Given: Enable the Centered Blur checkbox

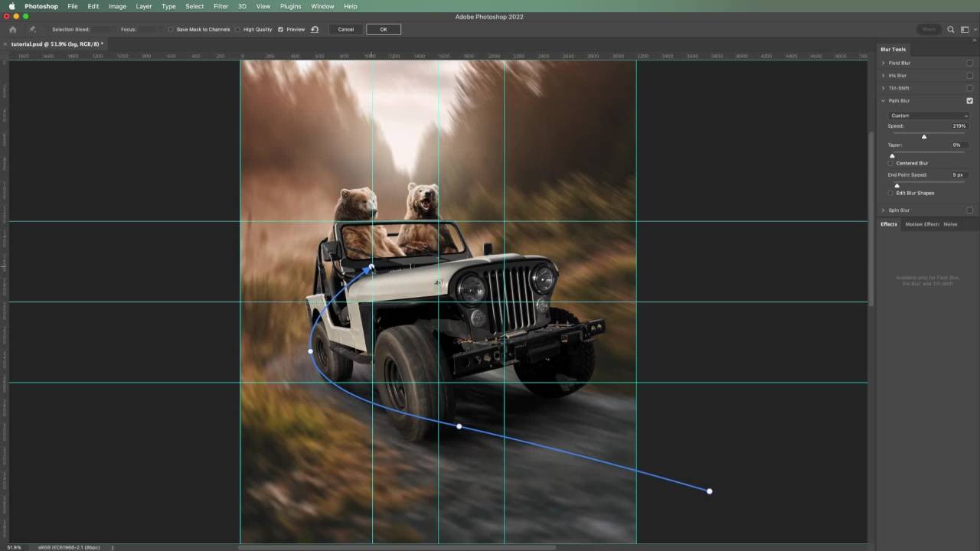Looking at the screenshot, I should point(890,163).
